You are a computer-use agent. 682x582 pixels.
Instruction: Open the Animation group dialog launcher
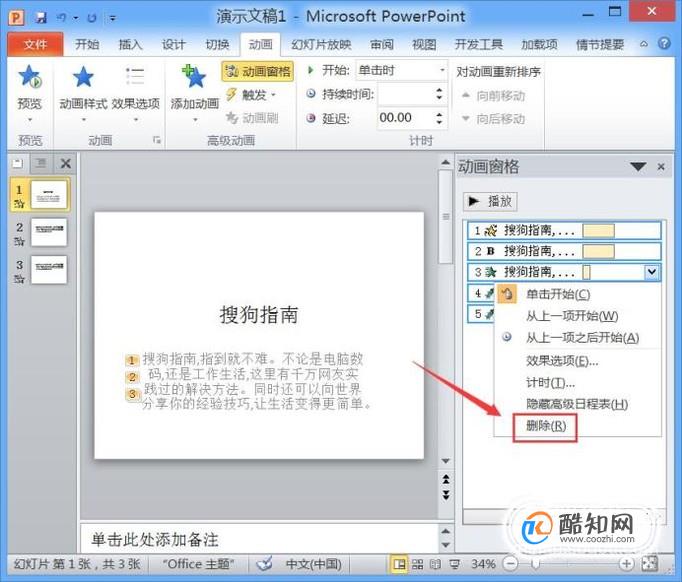tap(157, 140)
